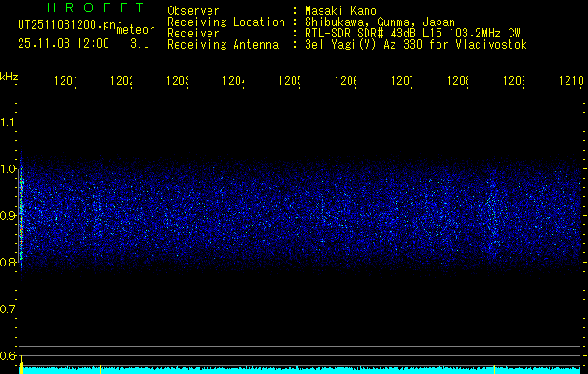
Task: Click the word meteor in header
Action: click(x=135, y=29)
